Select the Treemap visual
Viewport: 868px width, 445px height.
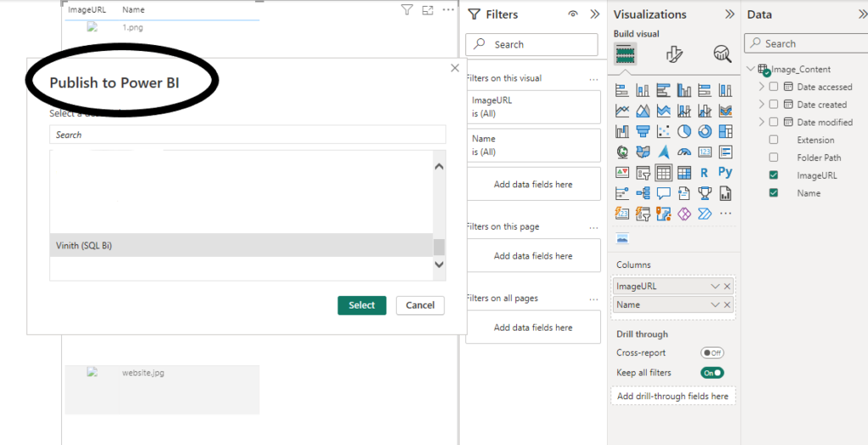point(726,131)
